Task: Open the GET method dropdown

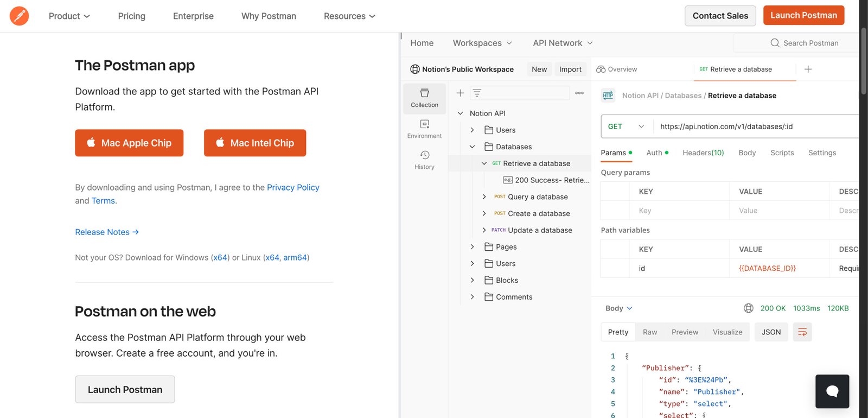Action: pos(626,126)
